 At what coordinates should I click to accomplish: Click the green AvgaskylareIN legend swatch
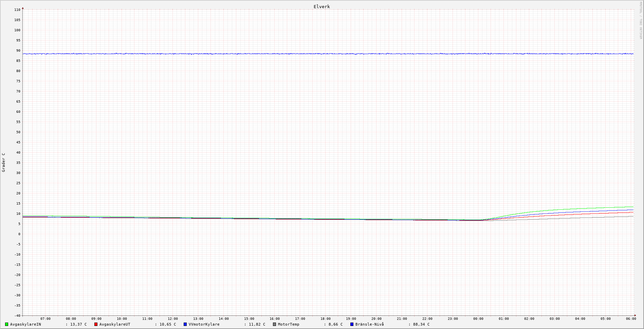coord(6,324)
